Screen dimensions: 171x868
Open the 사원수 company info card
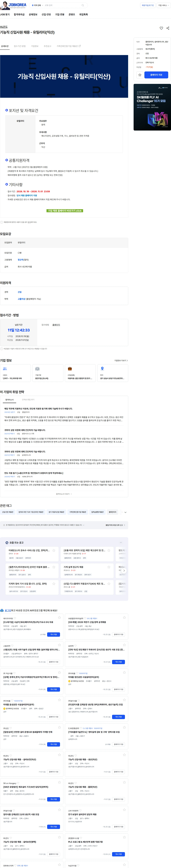click(x=15, y=373)
